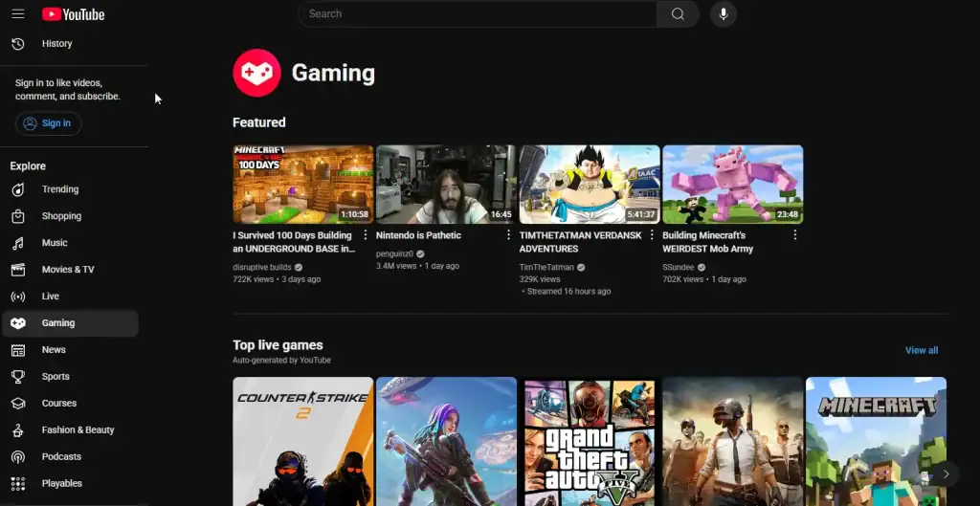
Task: Open options for Nintendo is Pathetic video
Action: 509,235
